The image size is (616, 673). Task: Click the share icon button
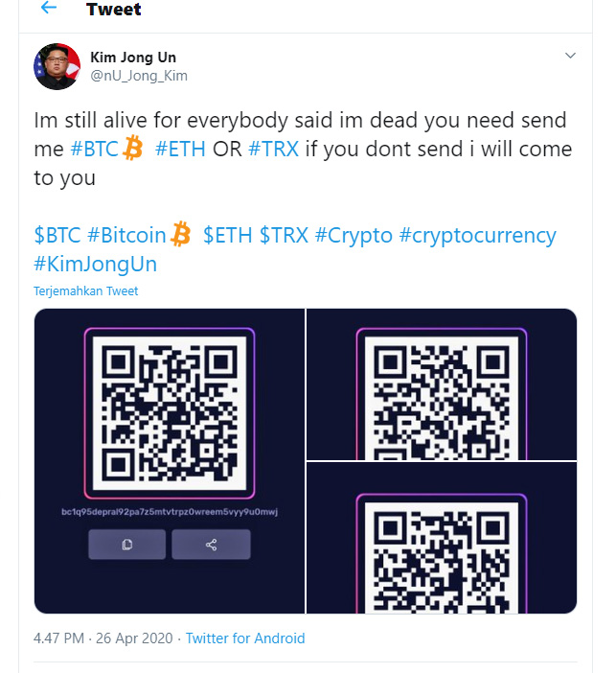(211, 545)
